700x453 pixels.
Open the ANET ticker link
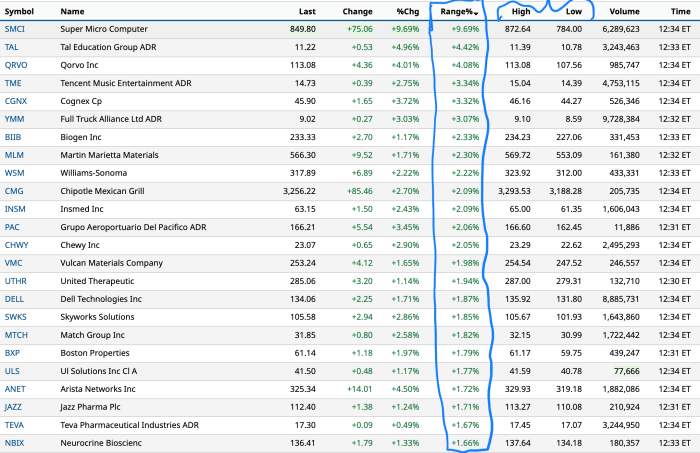point(17,388)
